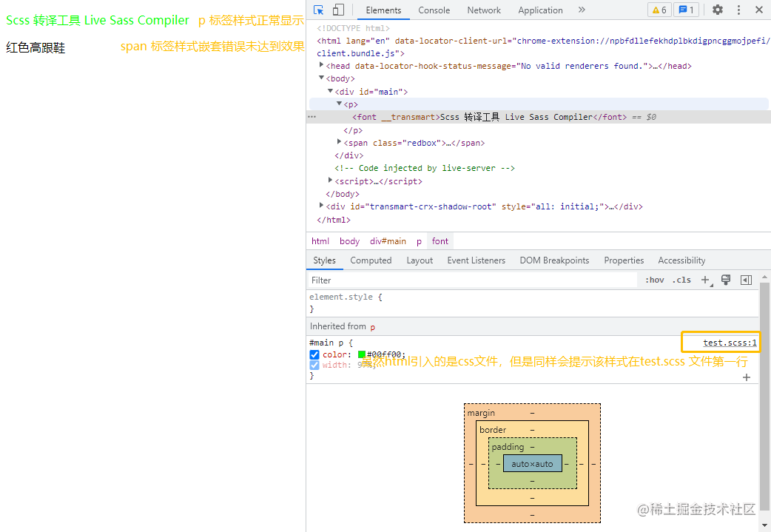Switch to the Network tab
Image resolution: width=771 pixels, height=532 pixels.
(x=484, y=10)
